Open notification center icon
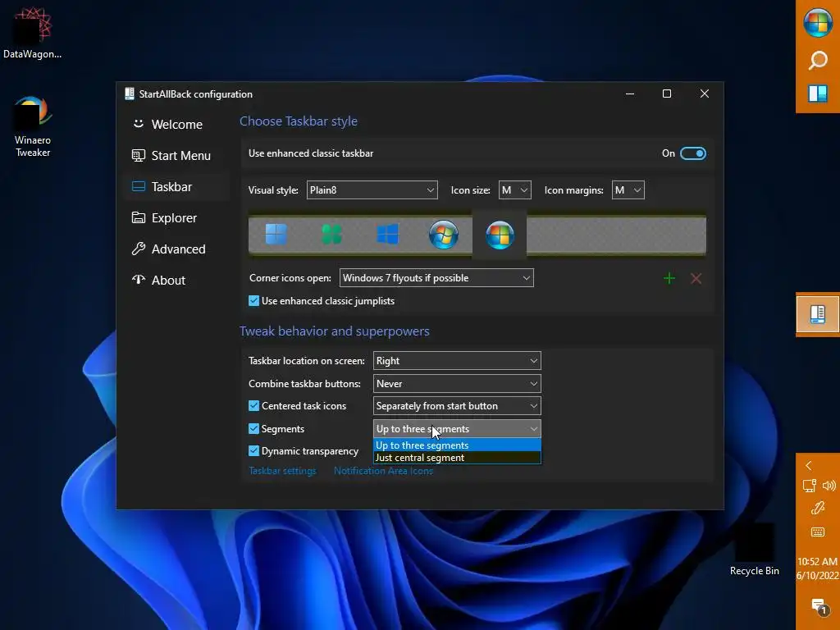Viewport: 840px width, 630px height. pyautogui.click(x=819, y=607)
